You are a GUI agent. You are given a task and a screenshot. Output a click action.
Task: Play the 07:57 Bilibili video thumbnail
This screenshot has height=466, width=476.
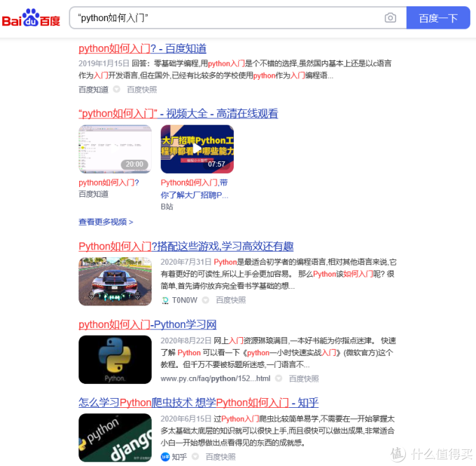click(x=197, y=149)
